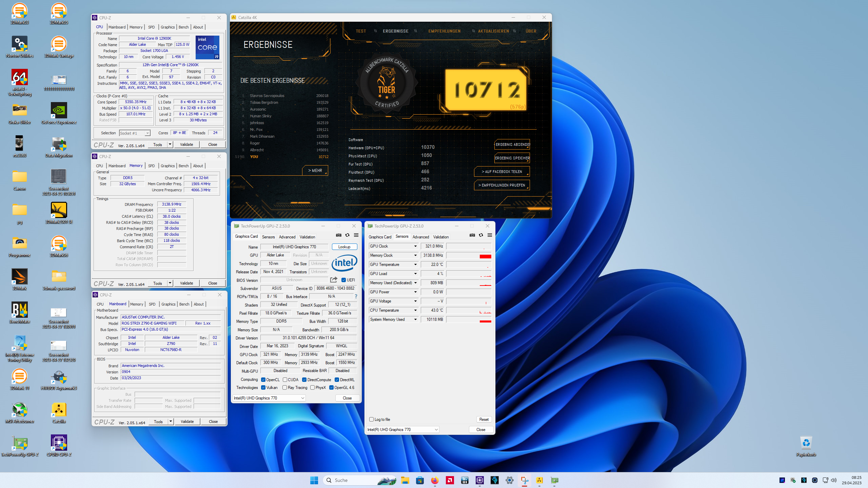
Task: Expand Memory Clock sensor dropdown
Action: [x=415, y=255]
